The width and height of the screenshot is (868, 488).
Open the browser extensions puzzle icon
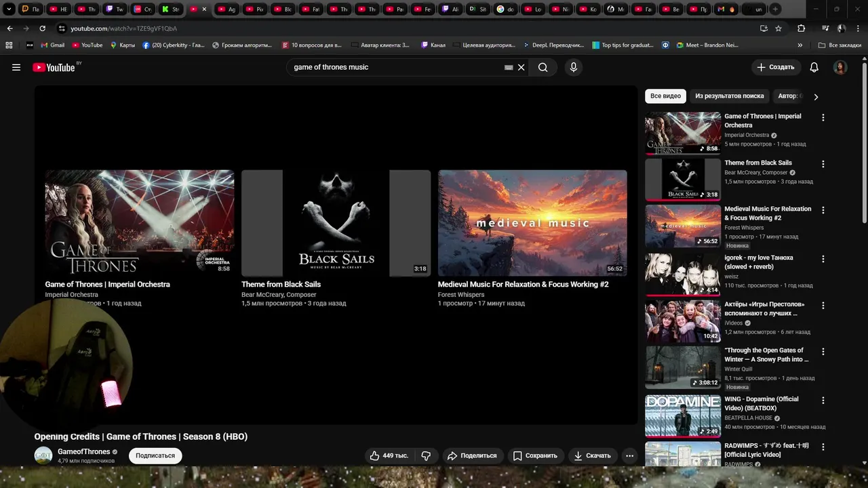[x=801, y=28]
